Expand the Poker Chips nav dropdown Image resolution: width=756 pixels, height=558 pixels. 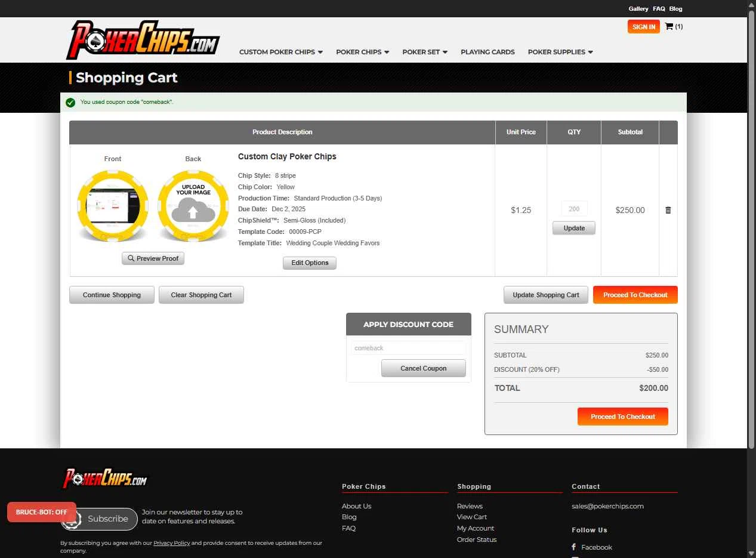click(362, 52)
